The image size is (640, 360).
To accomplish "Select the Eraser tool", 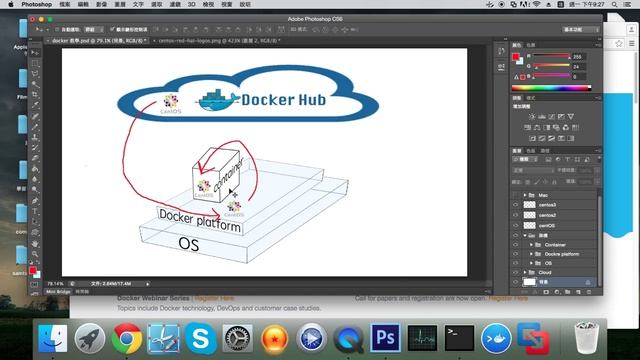I will (x=35, y=158).
